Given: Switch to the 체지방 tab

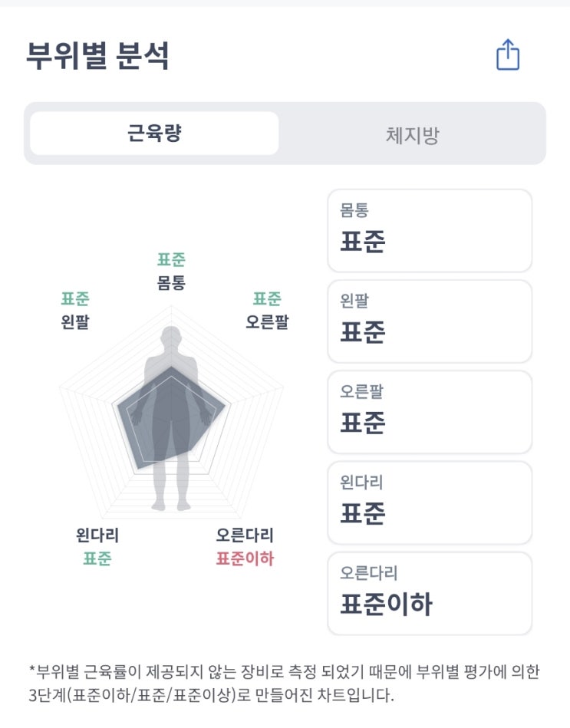Looking at the screenshot, I should 412,135.
